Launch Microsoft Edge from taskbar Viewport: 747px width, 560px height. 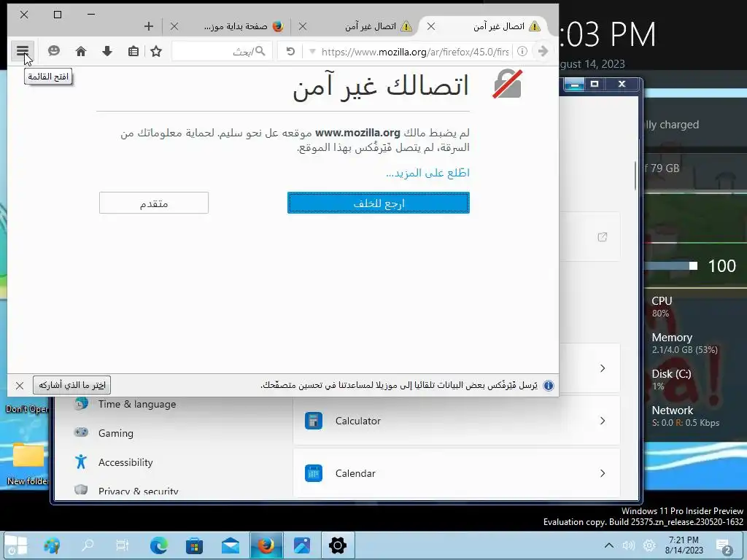click(158, 545)
